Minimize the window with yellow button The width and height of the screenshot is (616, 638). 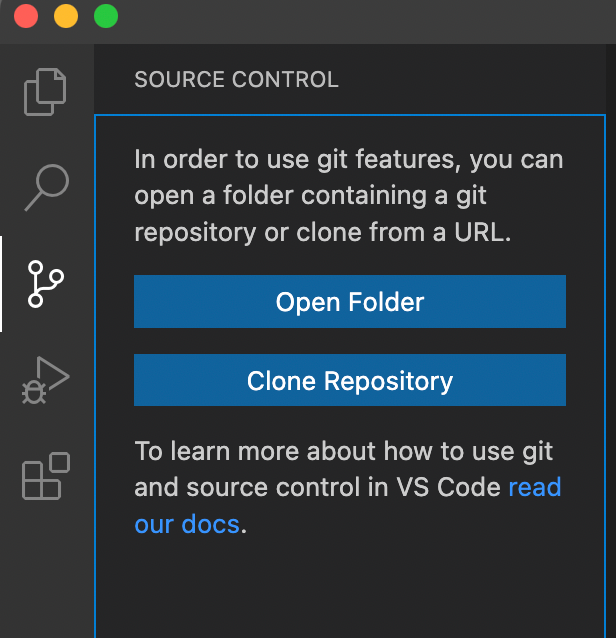click(66, 16)
